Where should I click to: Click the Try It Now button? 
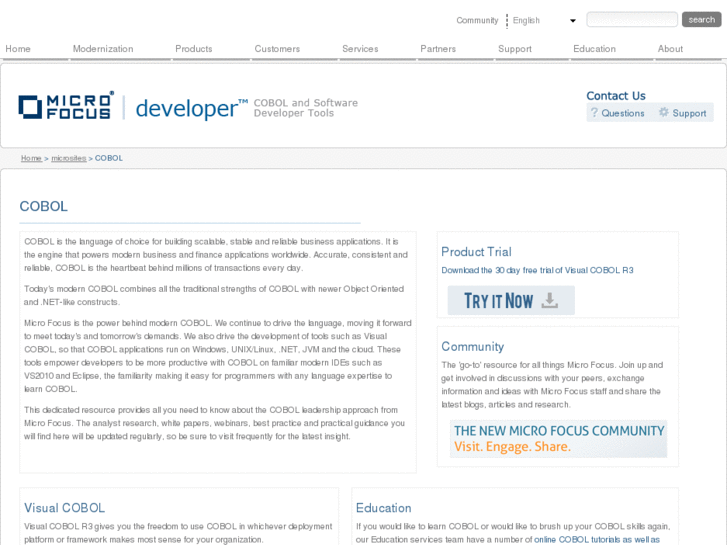pos(511,301)
